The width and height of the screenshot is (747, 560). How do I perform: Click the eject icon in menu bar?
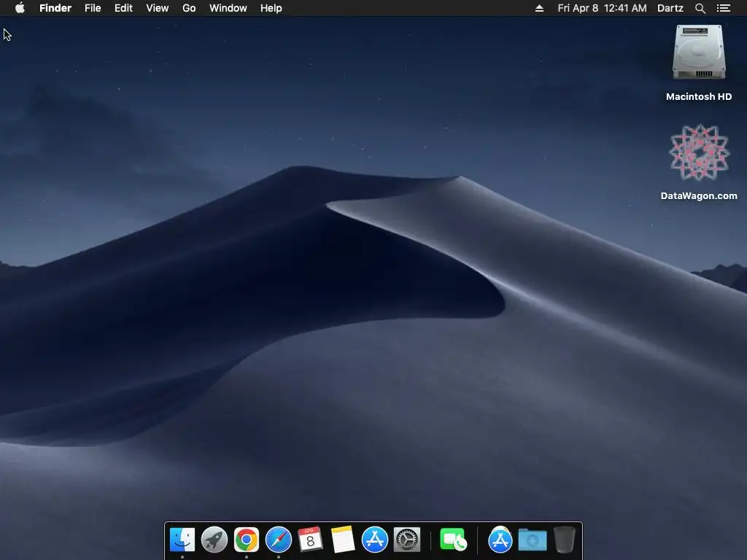pos(539,8)
